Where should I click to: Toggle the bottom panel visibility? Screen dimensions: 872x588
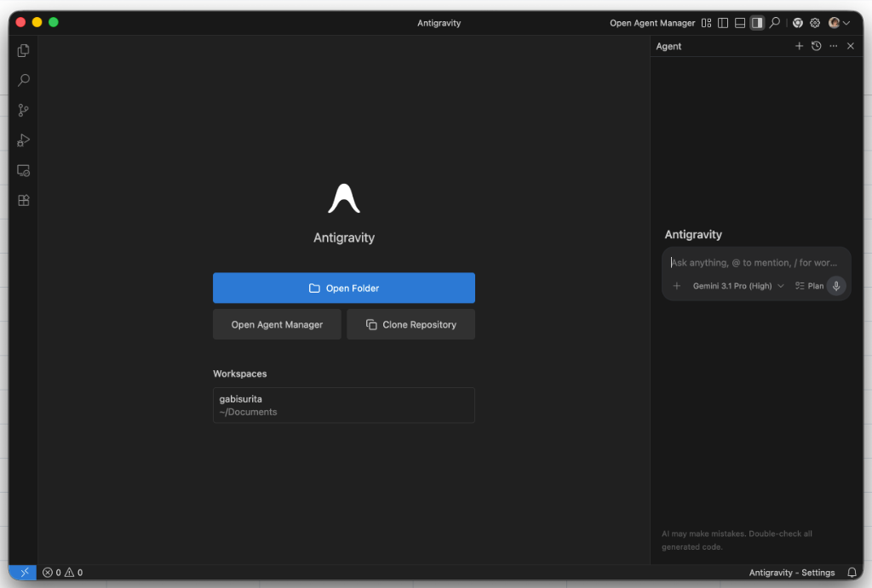740,23
